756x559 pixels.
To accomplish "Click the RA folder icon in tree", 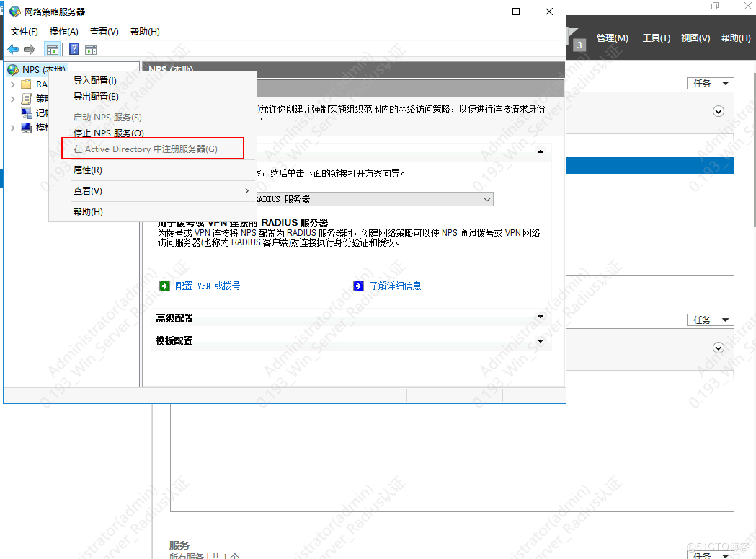I will click(26, 84).
